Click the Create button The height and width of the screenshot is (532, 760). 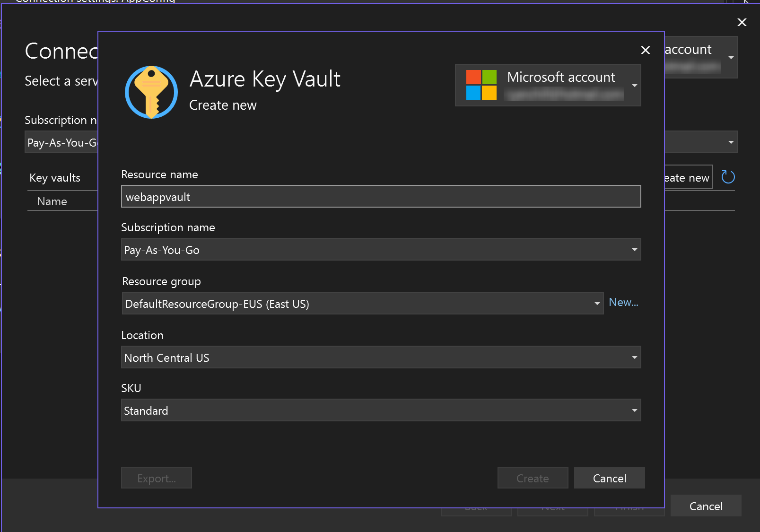(533, 478)
